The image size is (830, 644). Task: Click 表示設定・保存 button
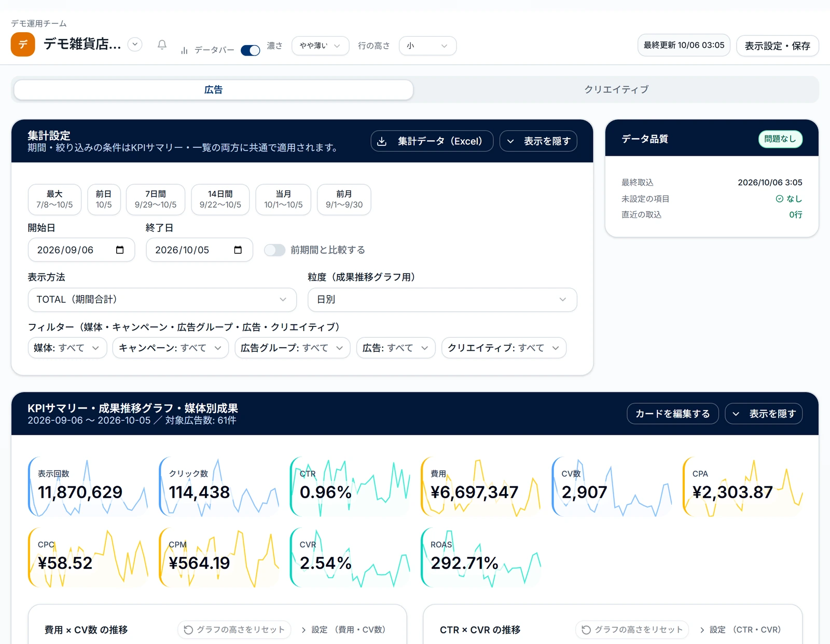pyautogui.click(x=777, y=46)
